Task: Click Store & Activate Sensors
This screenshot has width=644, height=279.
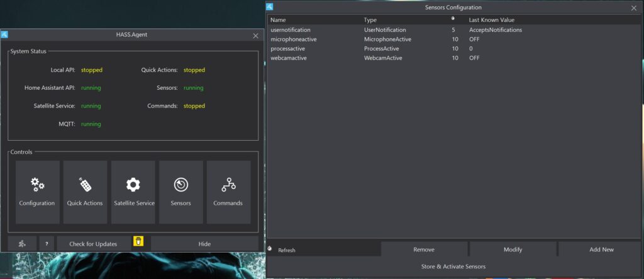Action: tap(453, 266)
